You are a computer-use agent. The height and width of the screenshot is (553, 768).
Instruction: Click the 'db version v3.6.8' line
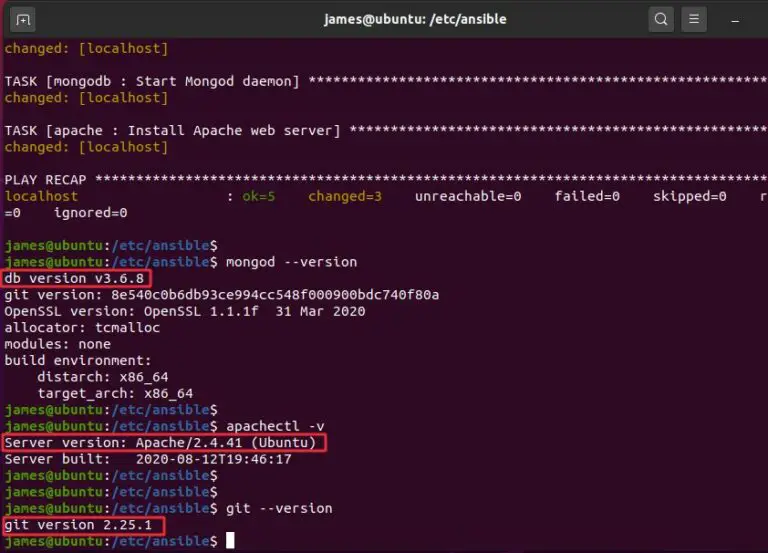(x=74, y=278)
